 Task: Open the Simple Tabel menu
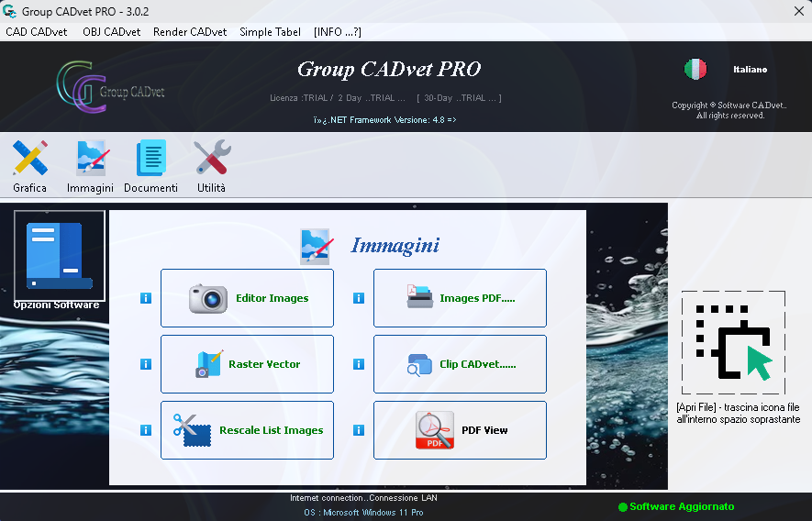pyautogui.click(x=270, y=32)
